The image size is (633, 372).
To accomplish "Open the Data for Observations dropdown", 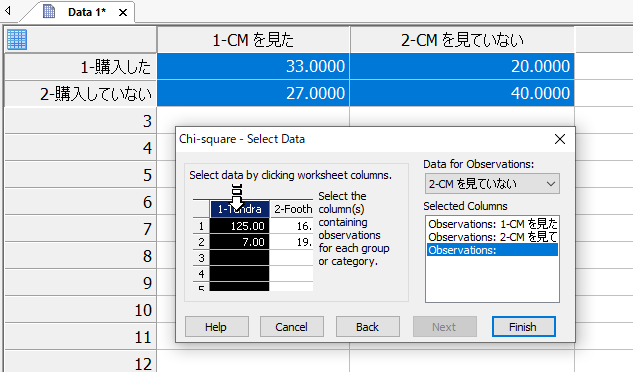I will [492, 184].
